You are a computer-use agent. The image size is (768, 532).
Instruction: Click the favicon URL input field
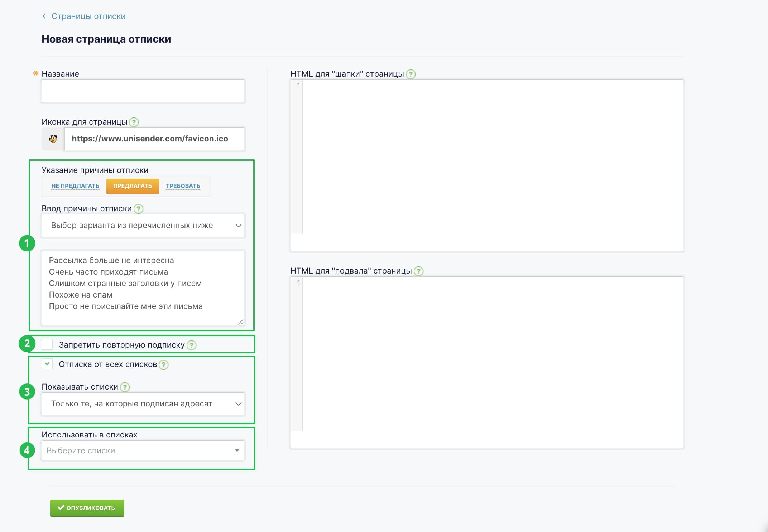click(x=154, y=139)
